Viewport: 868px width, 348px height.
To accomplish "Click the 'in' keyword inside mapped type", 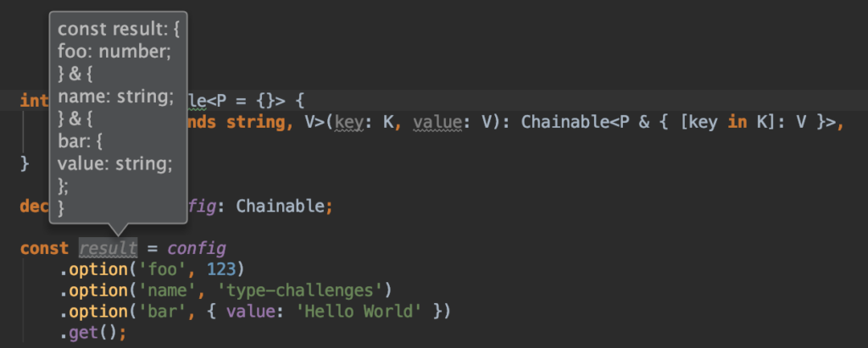I will (x=738, y=122).
